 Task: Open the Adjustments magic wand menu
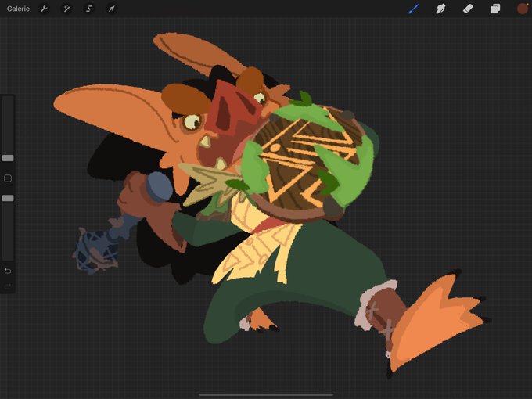(x=66, y=9)
